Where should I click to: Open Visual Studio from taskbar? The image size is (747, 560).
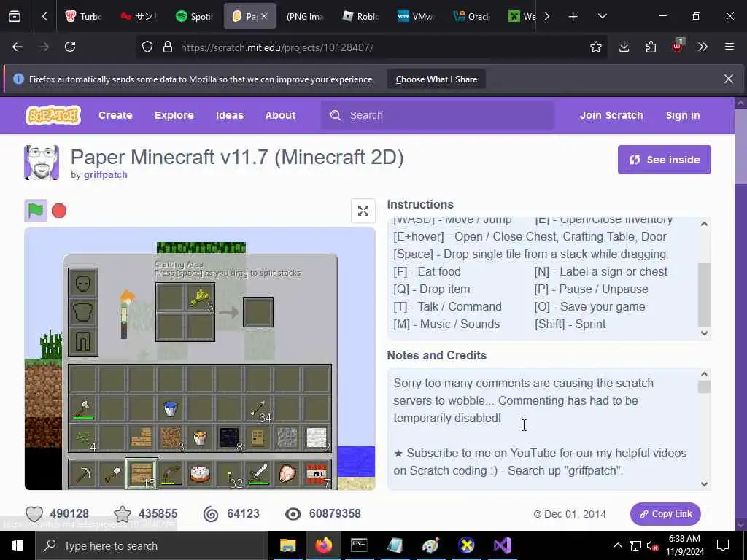pyautogui.click(x=502, y=545)
